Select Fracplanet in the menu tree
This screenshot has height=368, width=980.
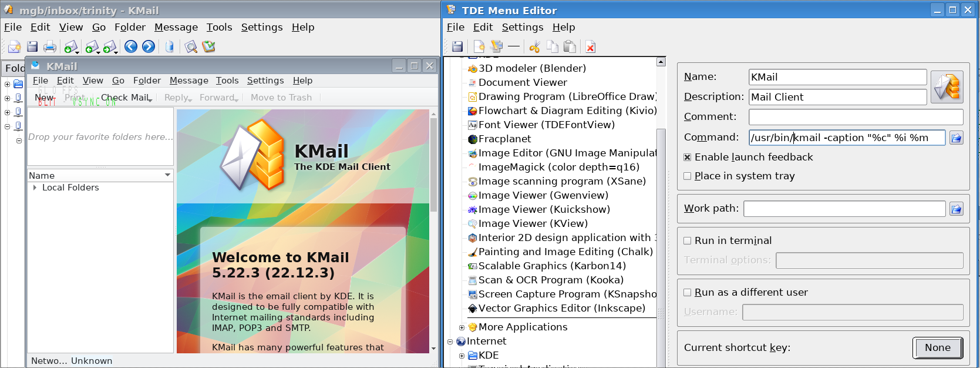click(x=504, y=139)
